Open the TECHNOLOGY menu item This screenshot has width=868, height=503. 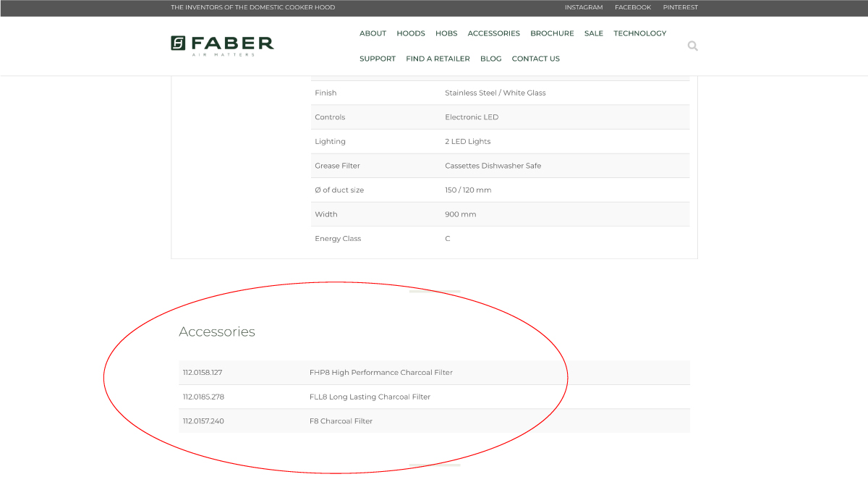[x=639, y=33]
